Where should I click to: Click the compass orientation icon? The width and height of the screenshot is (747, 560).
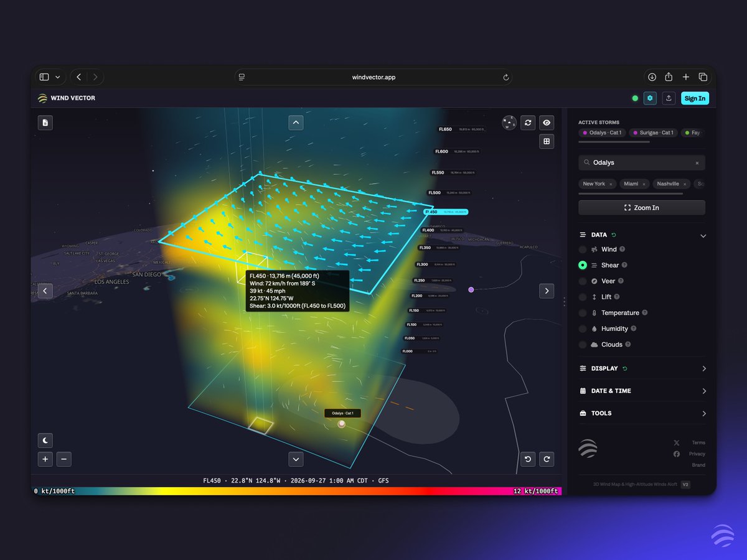(509, 123)
